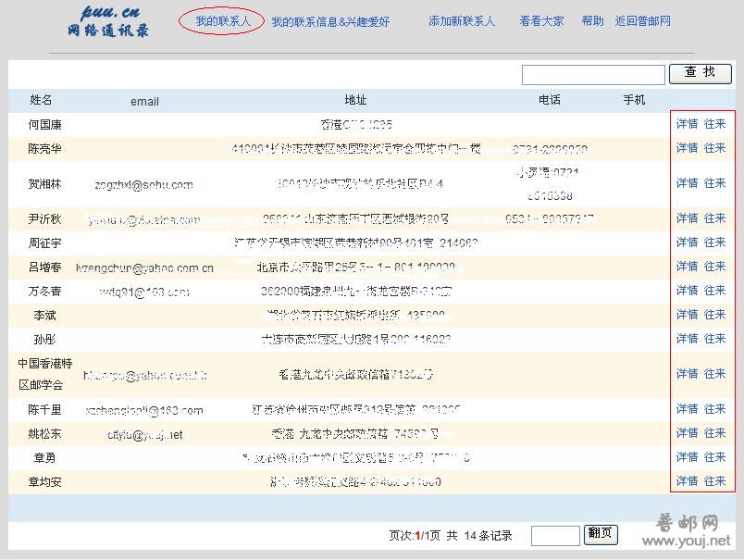Click the puu.cn 网络通讯录 logo
744x560 pixels.
coord(108,20)
